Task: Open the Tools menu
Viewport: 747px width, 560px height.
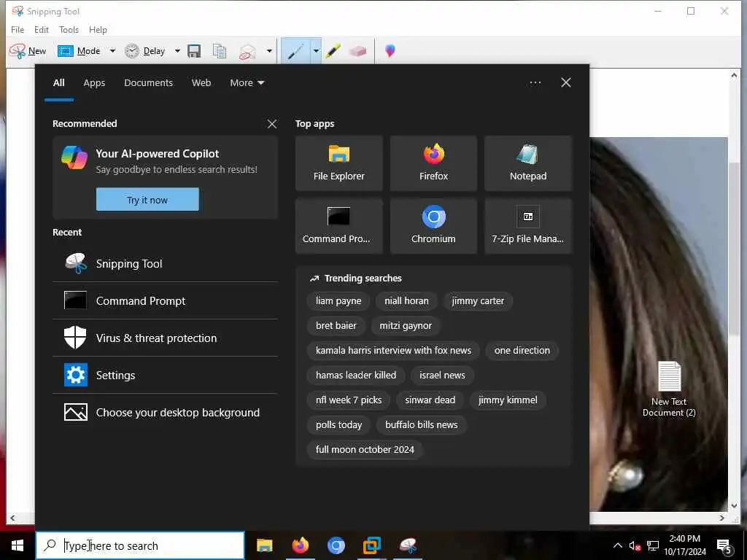Action: coord(69,29)
